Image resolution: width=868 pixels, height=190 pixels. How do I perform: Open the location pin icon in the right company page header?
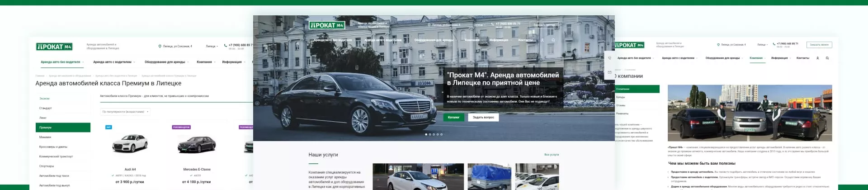(718, 44)
